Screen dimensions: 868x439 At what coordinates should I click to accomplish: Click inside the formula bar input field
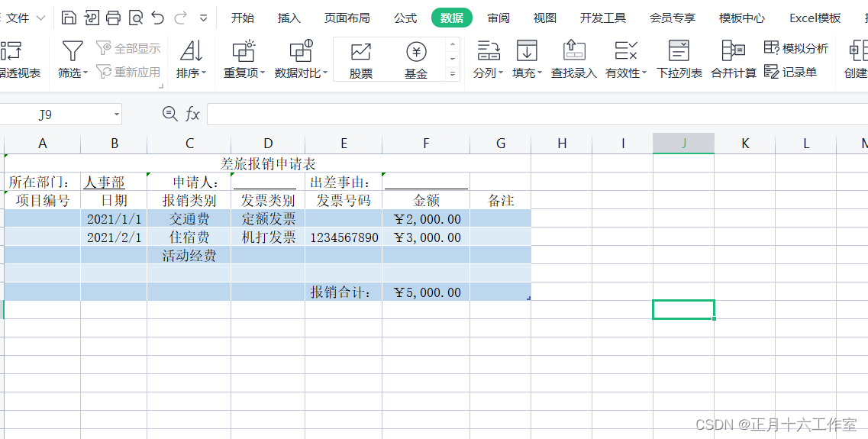pos(534,115)
